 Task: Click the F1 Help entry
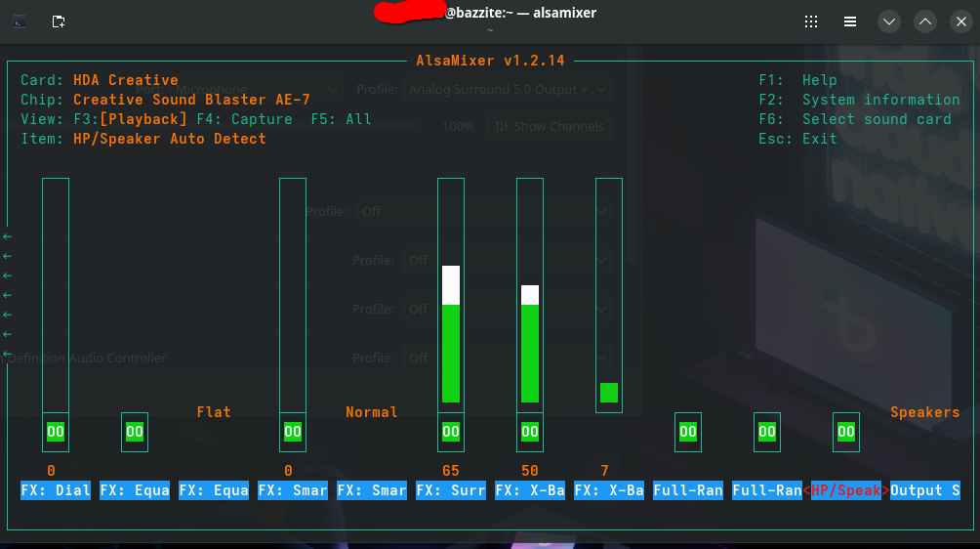798,80
